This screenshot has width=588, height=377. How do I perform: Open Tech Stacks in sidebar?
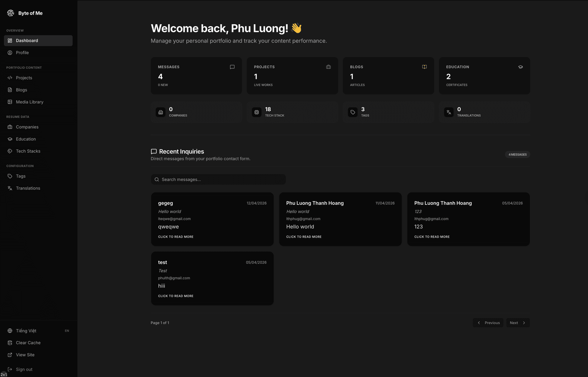click(38, 151)
